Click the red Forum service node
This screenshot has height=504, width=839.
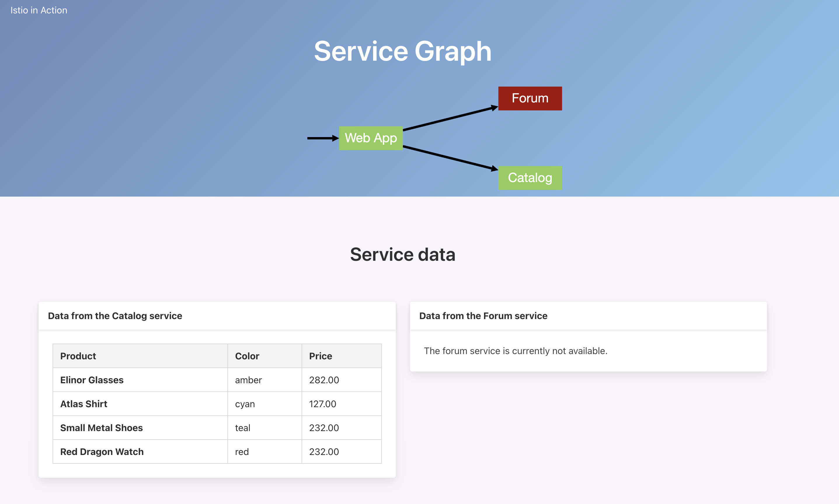point(530,98)
